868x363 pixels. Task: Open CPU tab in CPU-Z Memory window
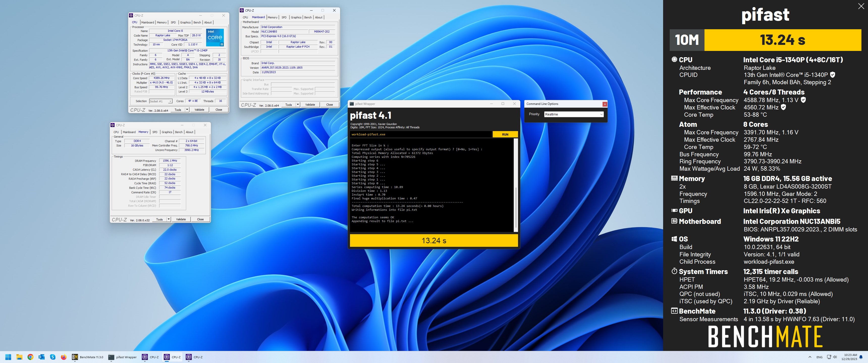click(x=116, y=132)
